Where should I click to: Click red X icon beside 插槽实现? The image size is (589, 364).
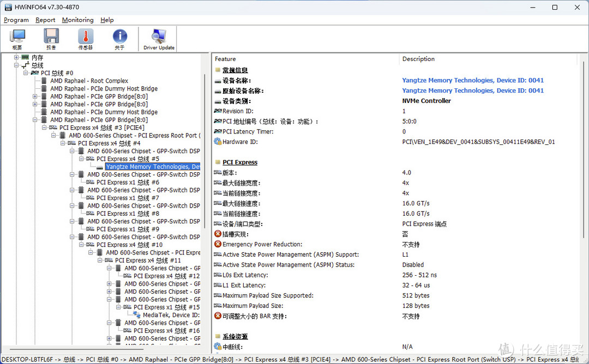[x=218, y=234]
